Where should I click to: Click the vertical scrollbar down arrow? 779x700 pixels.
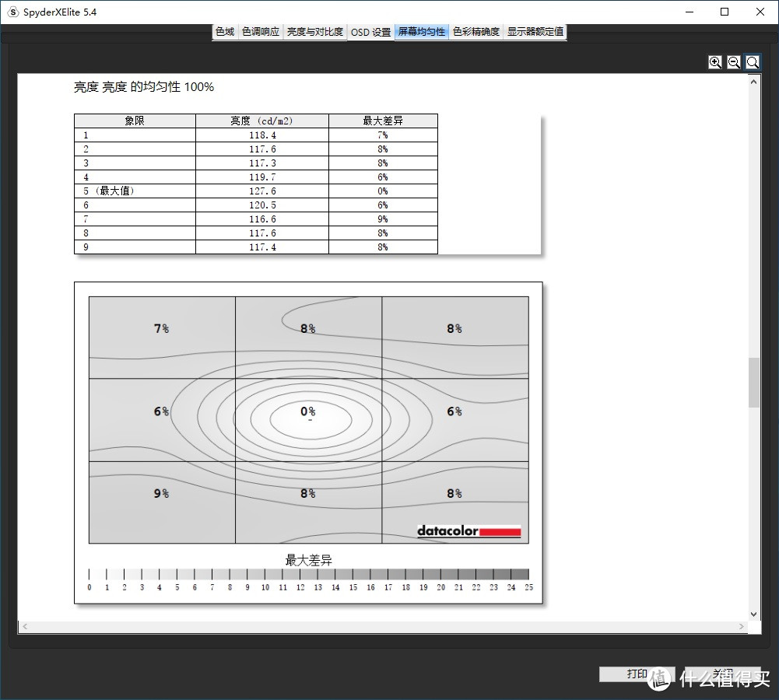pyautogui.click(x=753, y=614)
